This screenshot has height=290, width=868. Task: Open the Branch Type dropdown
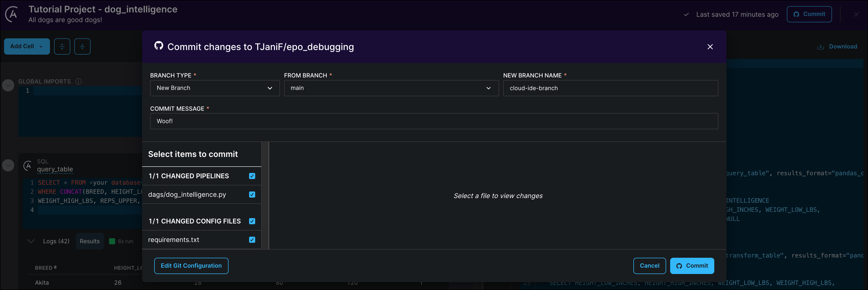click(x=215, y=88)
